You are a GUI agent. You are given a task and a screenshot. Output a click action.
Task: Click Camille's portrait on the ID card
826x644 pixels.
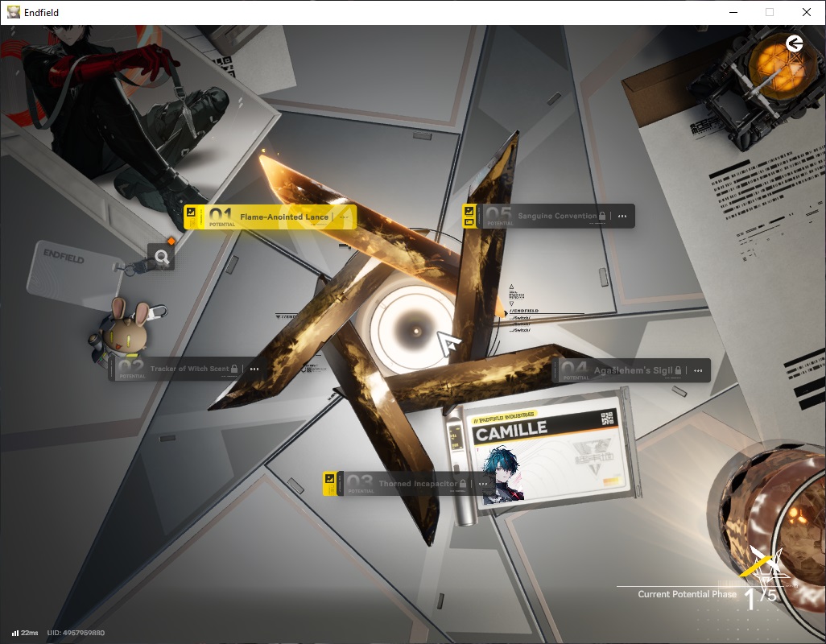click(x=504, y=475)
